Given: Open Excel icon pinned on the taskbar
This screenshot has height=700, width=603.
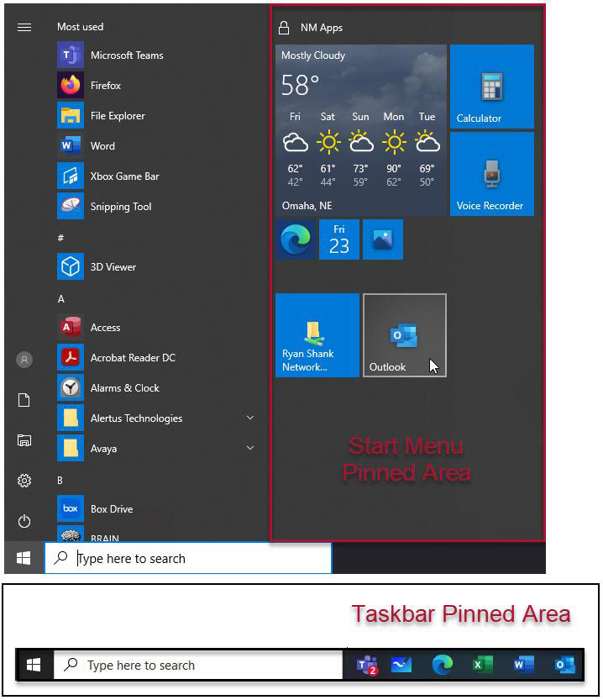Looking at the screenshot, I should point(483,666).
